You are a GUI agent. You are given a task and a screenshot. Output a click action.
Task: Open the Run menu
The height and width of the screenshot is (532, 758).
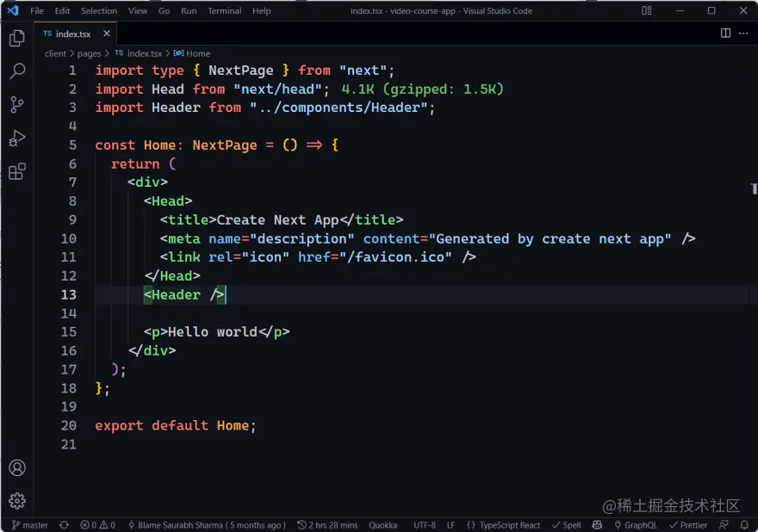click(189, 10)
